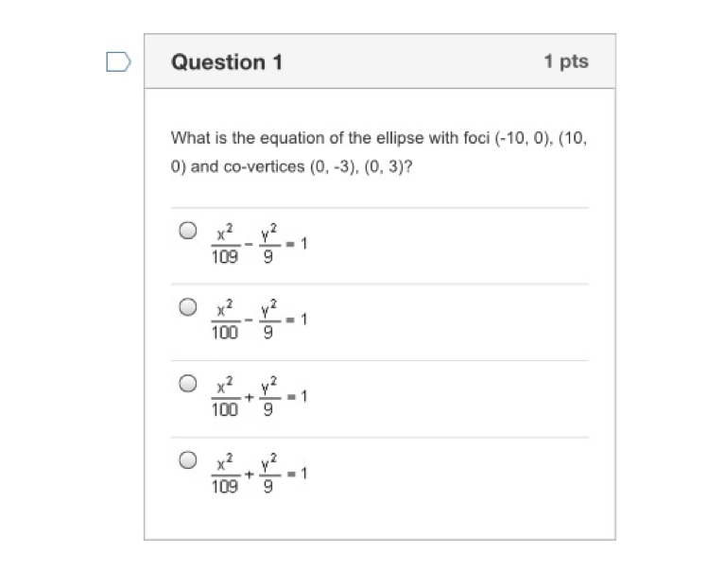Pick the x²/100 + y²/9 = 1 radio button
707x588 pixels.
click(x=188, y=383)
